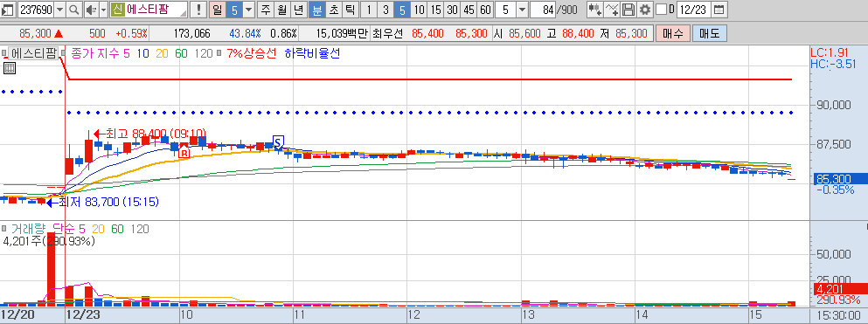Switch to 틱 (tick) chart
This screenshot has height=324, width=868.
350,10
